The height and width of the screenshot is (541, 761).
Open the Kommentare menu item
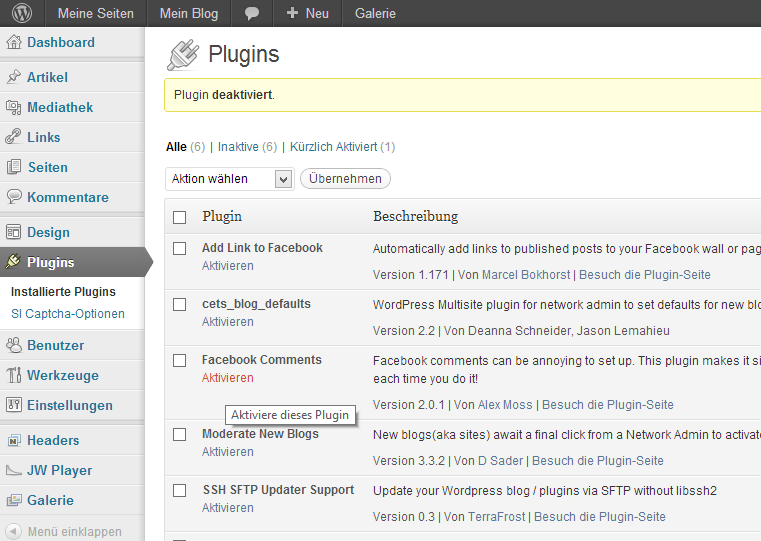[x=68, y=197]
